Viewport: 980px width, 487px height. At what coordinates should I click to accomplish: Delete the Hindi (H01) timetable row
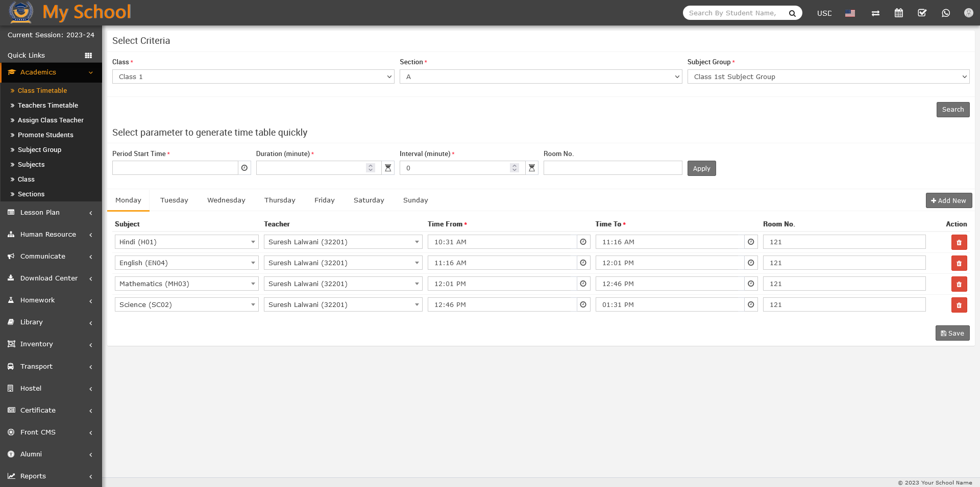(959, 242)
